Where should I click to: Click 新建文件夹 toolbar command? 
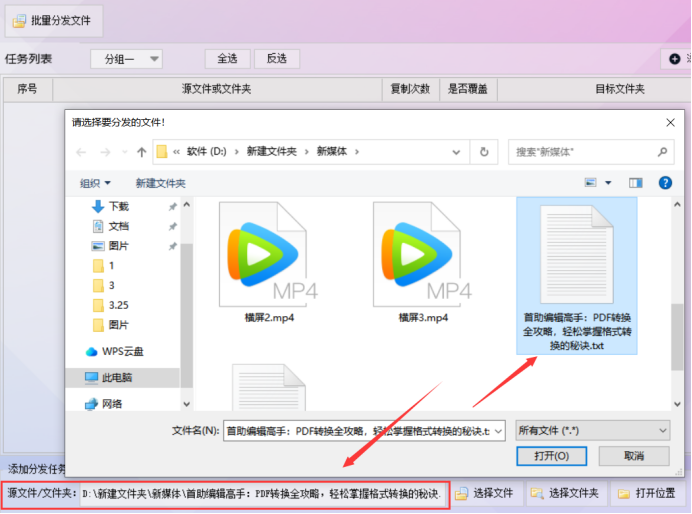pos(160,183)
